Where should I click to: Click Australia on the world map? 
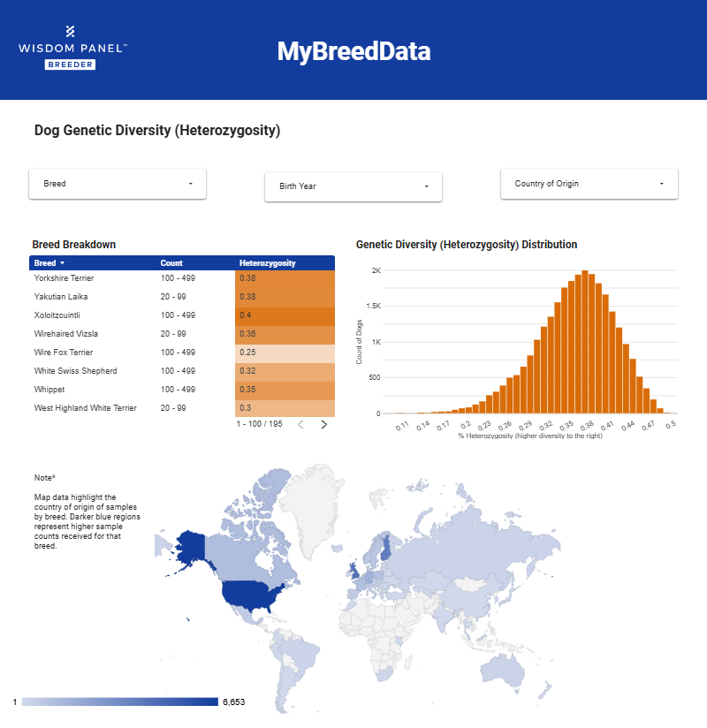503,671
